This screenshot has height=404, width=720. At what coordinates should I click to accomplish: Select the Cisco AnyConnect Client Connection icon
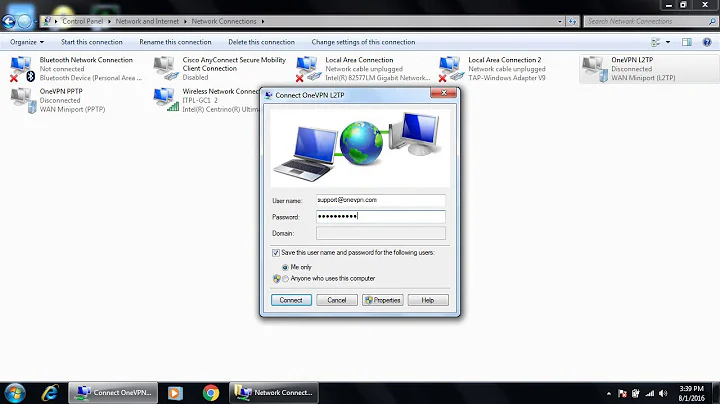[166, 69]
